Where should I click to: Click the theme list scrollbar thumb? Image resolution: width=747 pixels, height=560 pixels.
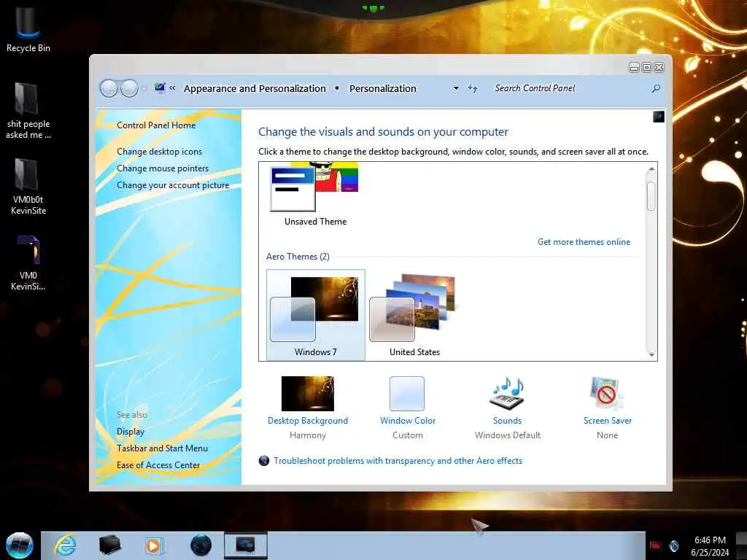(x=651, y=195)
